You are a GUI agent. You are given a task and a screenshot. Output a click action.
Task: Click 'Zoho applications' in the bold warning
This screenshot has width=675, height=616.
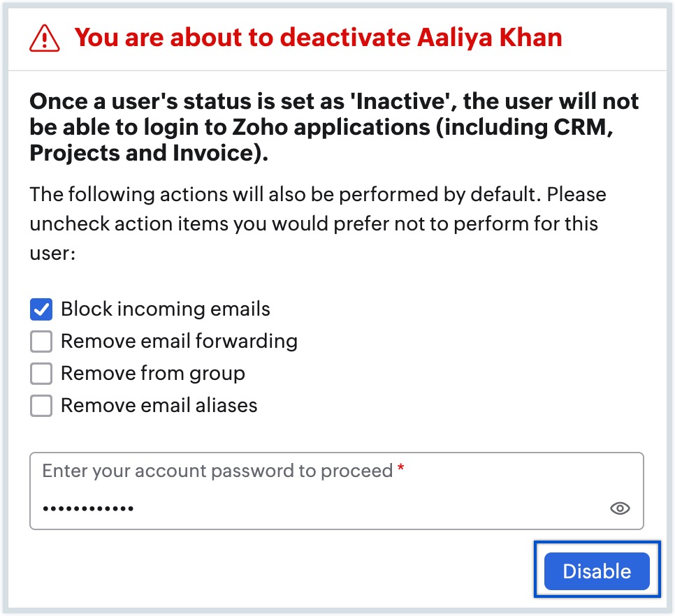(331, 127)
